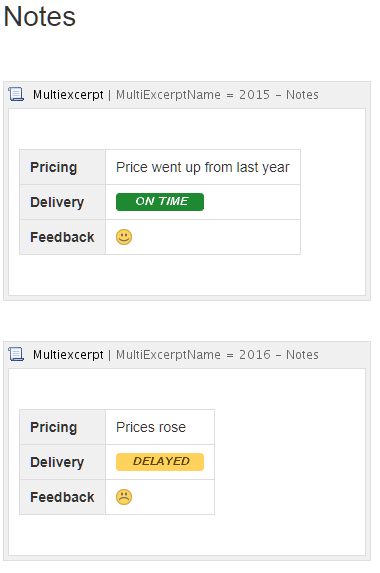The width and height of the screenshot is (380, 573).
Task: Click the 2015 Multiexcerpt scroll icon
Action: [16, 94]
